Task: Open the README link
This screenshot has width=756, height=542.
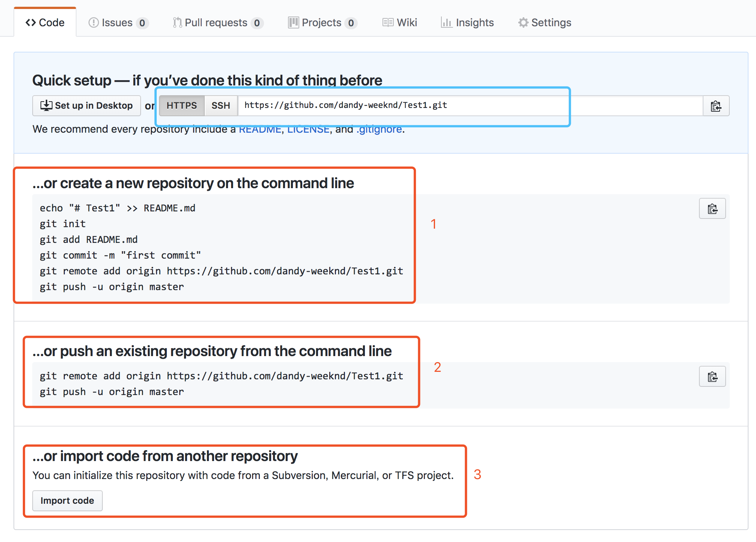Action: (260, 130)
